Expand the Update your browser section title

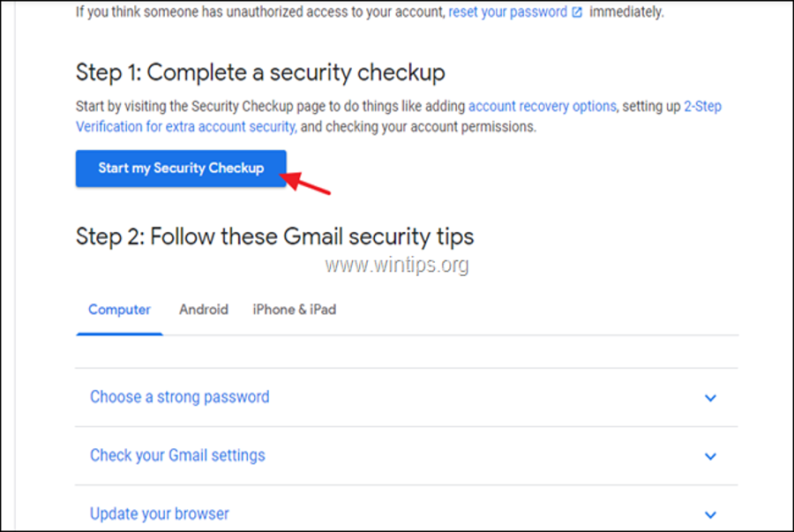pos(160,513)
